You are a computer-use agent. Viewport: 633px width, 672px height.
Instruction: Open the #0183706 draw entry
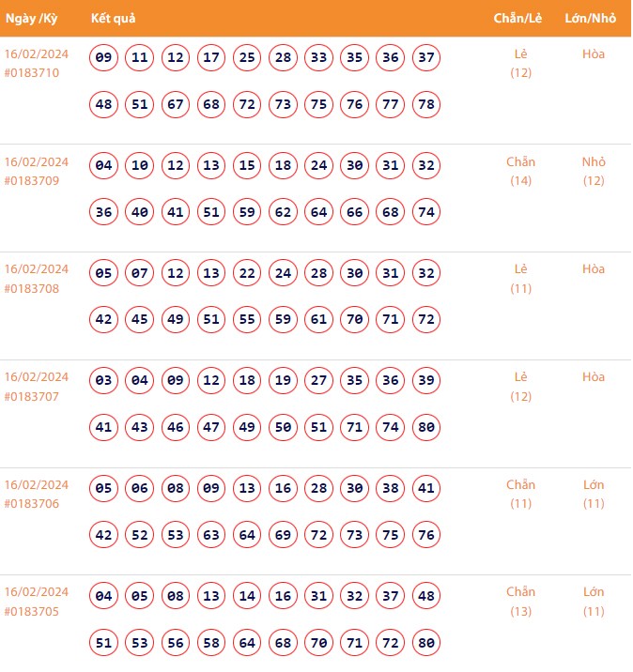(32, 504)
